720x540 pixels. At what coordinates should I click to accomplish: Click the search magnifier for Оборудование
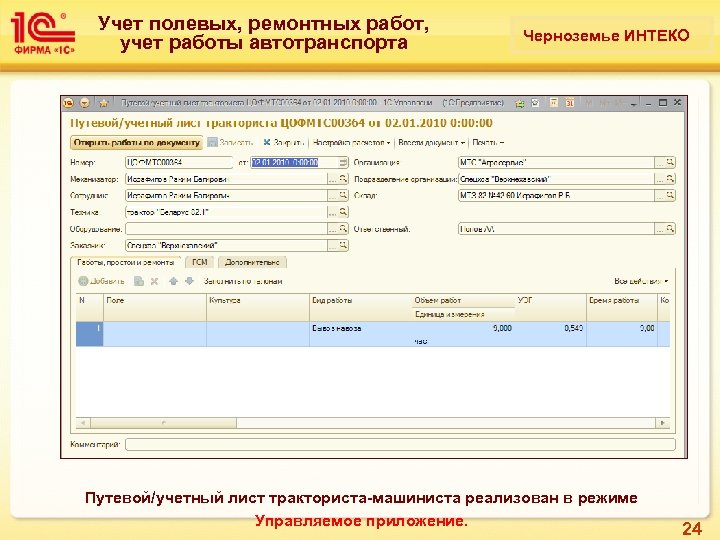coord(343,229)
